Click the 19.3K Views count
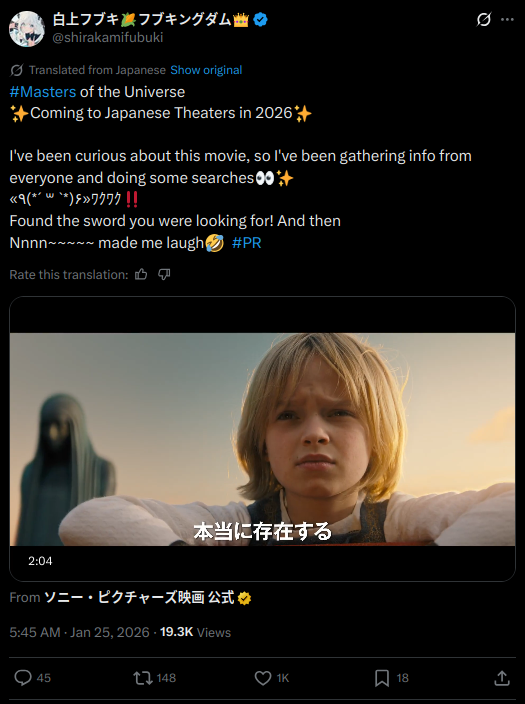Screen dimensions: 525x704 [195, 632]
